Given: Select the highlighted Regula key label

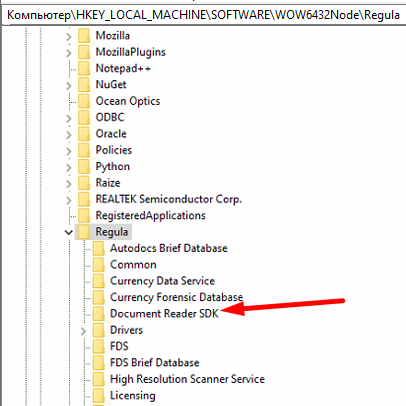Looking at the screenshot, I should pos(112,231).
